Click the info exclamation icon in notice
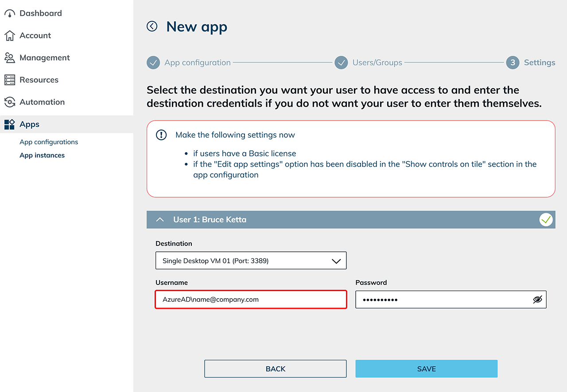Screen dimensions: 567x392 [x=161, y=135]
